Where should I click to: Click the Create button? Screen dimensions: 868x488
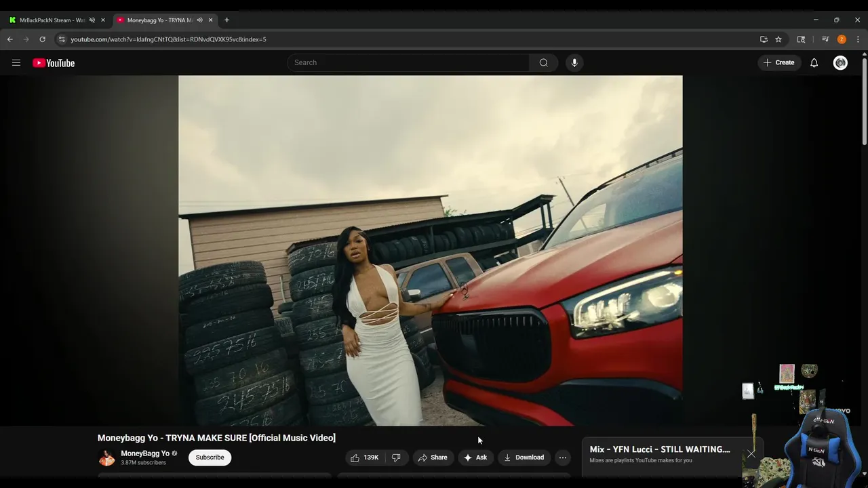click(x=779, y=63)
